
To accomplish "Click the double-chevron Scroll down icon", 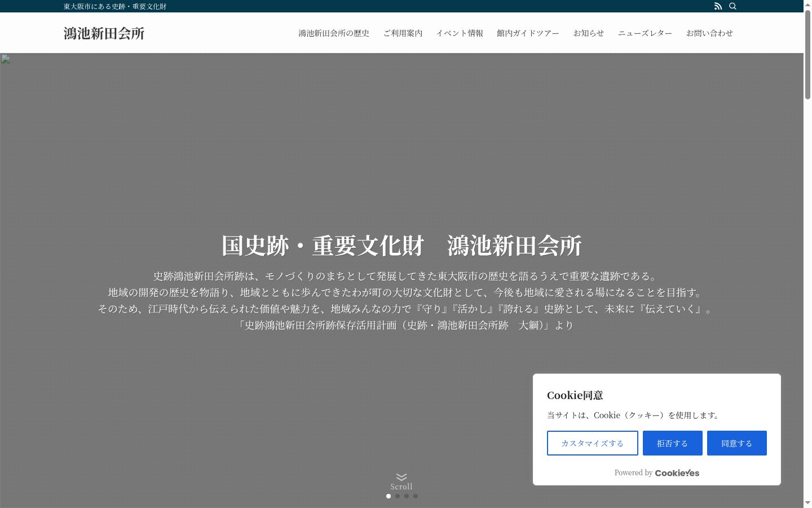I will click(x=401, y=477).
